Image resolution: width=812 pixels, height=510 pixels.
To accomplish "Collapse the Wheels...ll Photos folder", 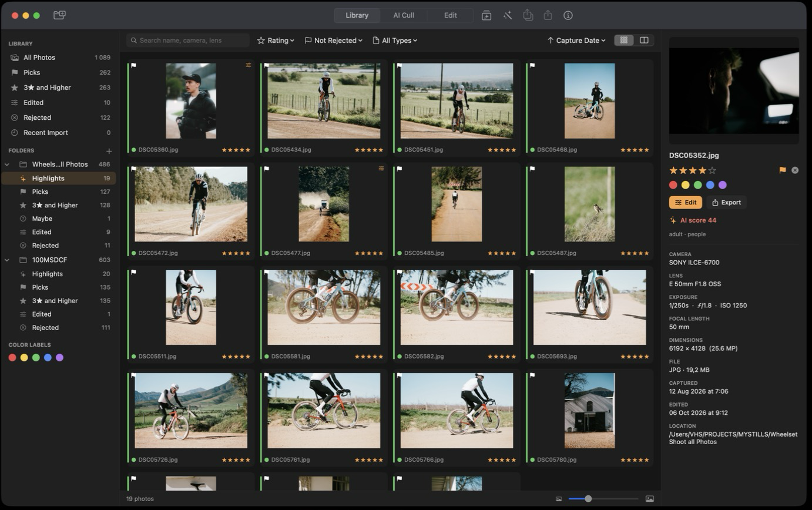I will click(7, 165).
